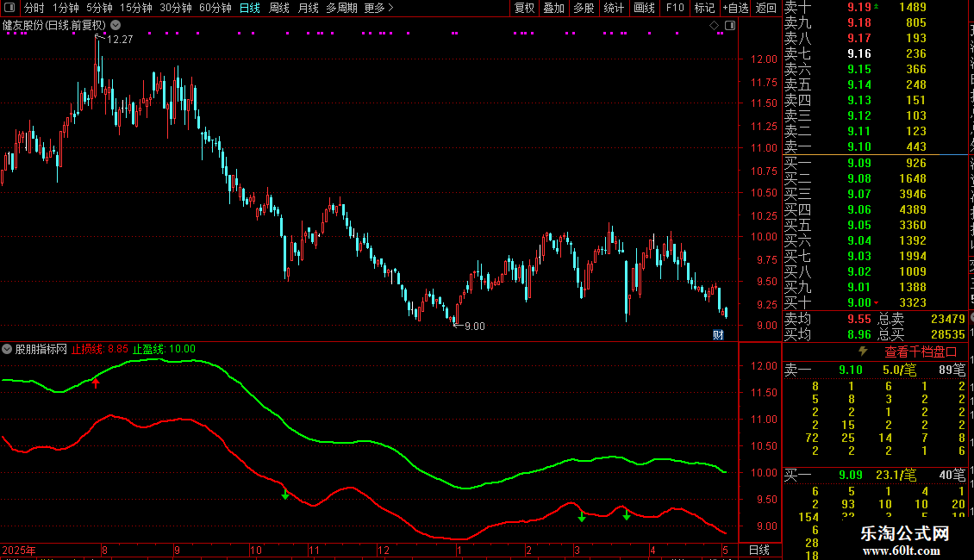Screen dimensions: 974x560
Task: Click the 叠加 overlay button
Action: click(553, 8)
